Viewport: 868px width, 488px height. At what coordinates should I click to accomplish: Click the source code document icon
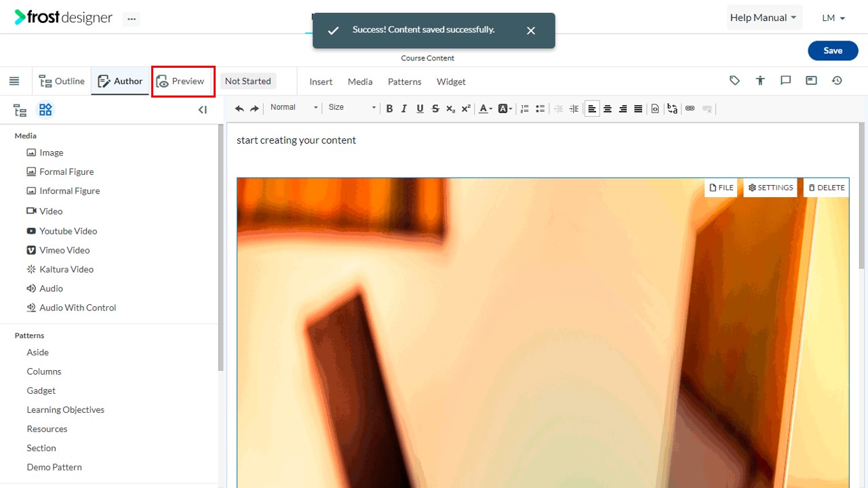(x=655, y=108)
